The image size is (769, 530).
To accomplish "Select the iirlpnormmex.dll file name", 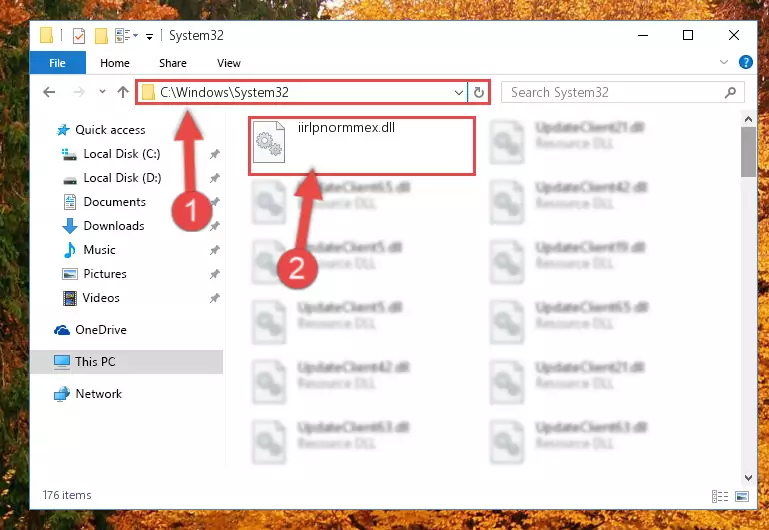I will tap(346, 127).
